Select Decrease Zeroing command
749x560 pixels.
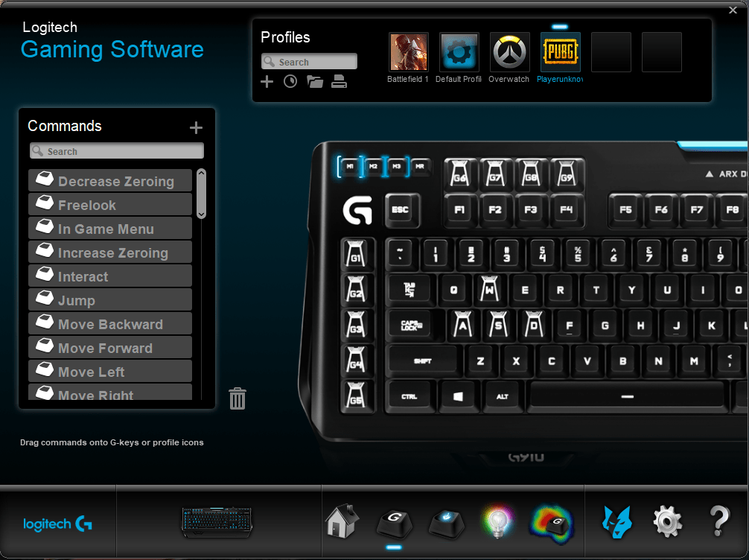[x=110, y=181]
